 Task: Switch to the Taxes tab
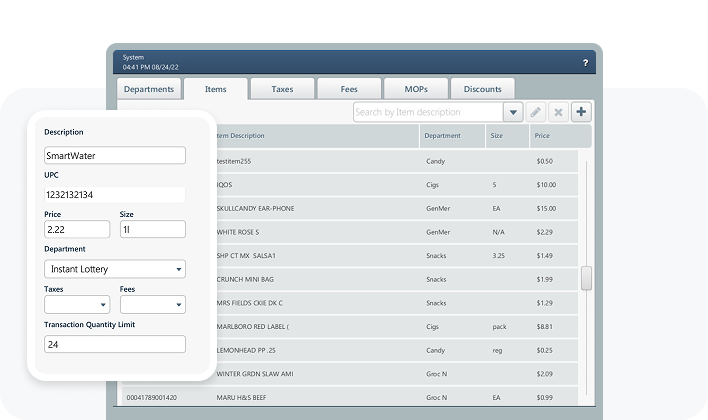pyautogui.click(x=282, y=89)
